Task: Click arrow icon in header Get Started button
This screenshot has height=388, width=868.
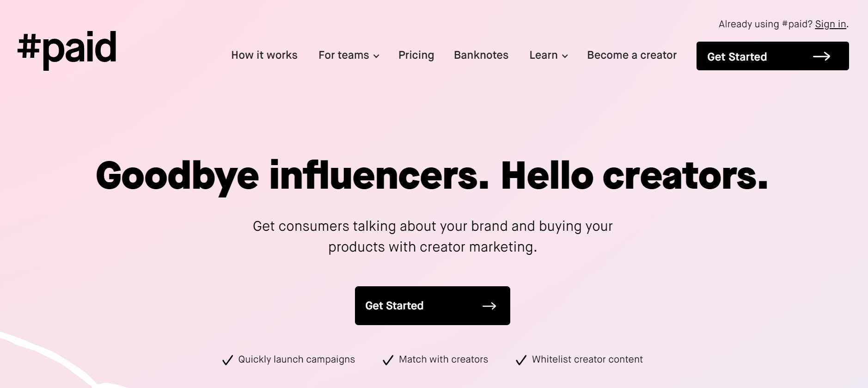Action: (821, 56)
